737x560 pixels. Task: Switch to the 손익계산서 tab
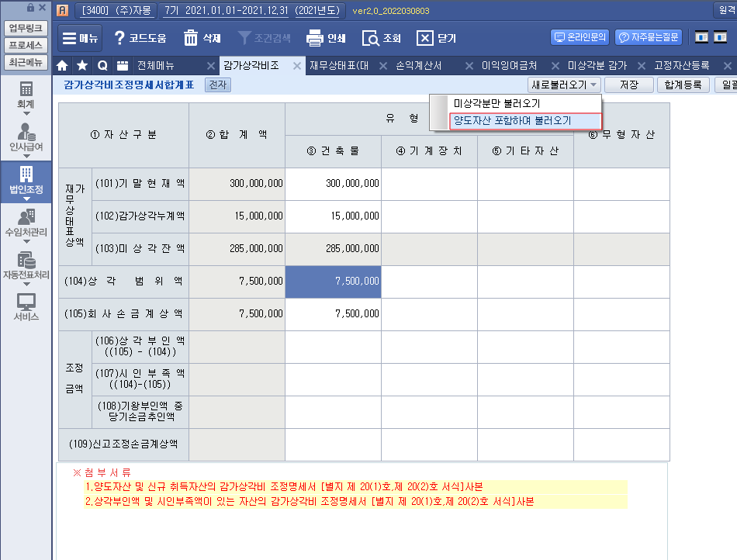(419, 66)
